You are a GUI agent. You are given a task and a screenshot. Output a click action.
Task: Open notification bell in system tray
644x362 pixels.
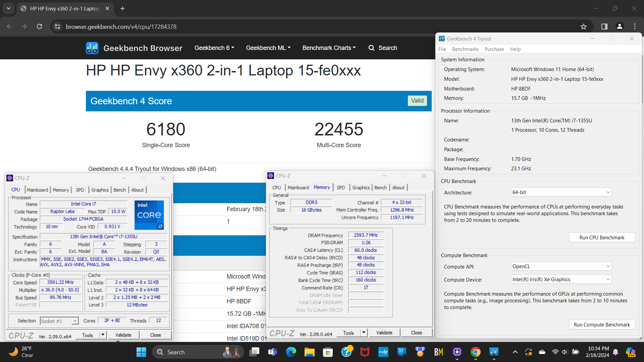pyautogui.click(x=615, y=352)
